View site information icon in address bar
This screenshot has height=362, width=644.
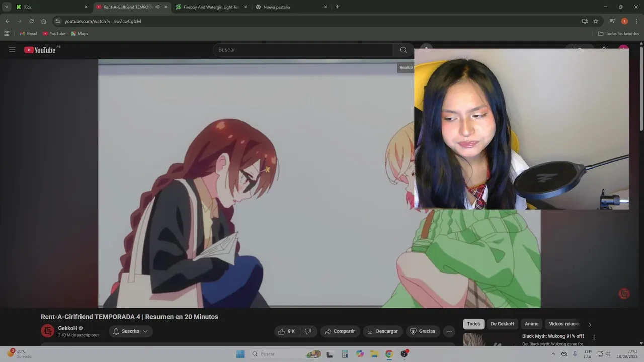[58, 21]
